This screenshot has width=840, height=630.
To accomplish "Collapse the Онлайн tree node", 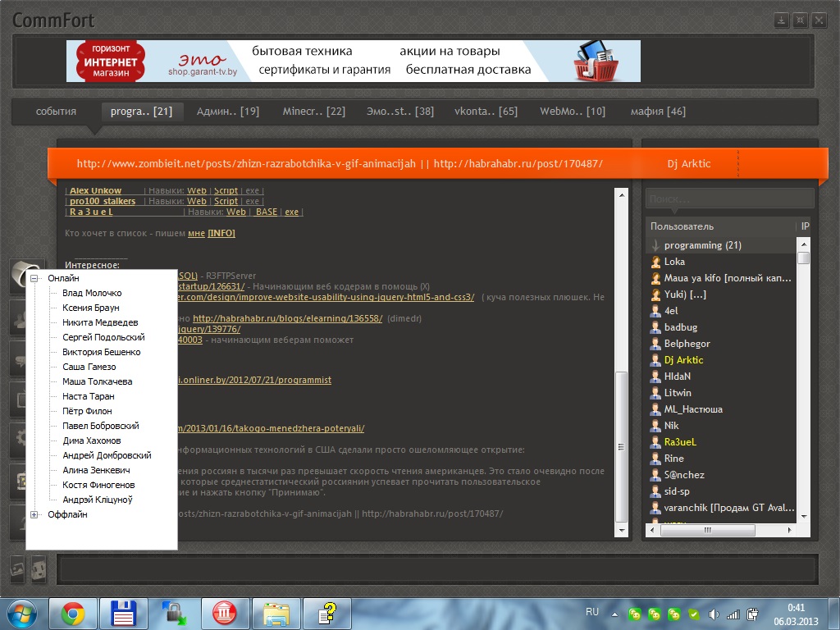I will [x=34, y=279].
